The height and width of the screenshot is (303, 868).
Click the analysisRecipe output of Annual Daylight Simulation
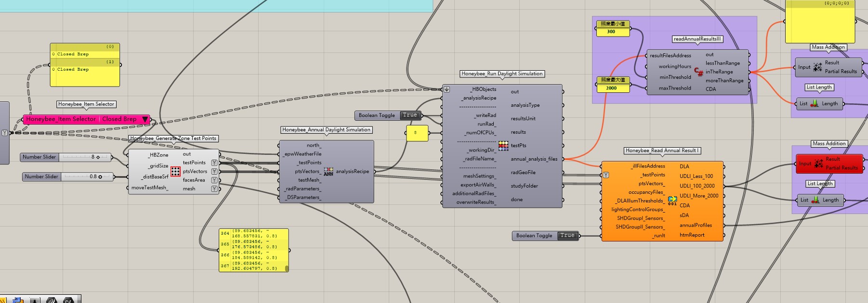[x=353, y=171]
